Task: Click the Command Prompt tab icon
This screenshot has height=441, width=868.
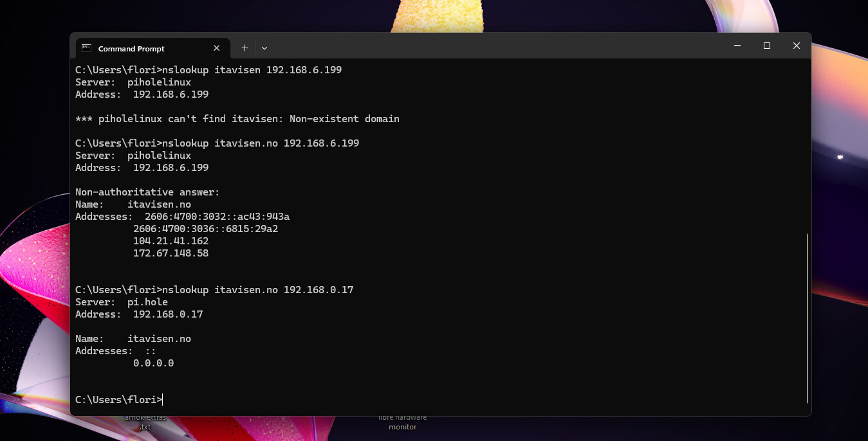Action: pyautogui.click(x=86, y=48)
